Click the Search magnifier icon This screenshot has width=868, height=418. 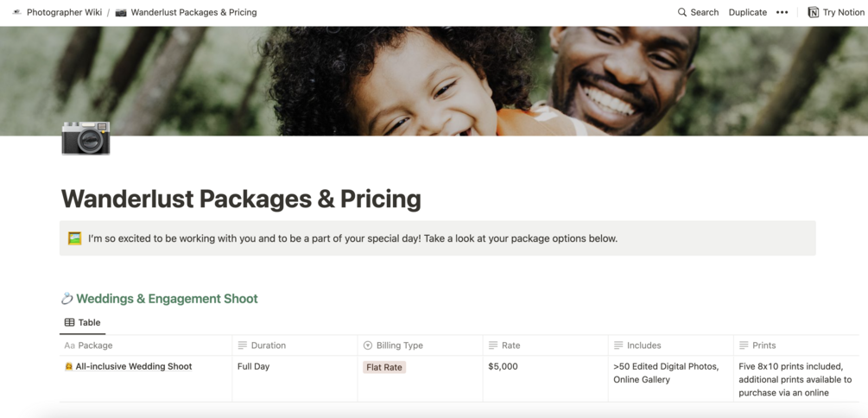point(682,12)
